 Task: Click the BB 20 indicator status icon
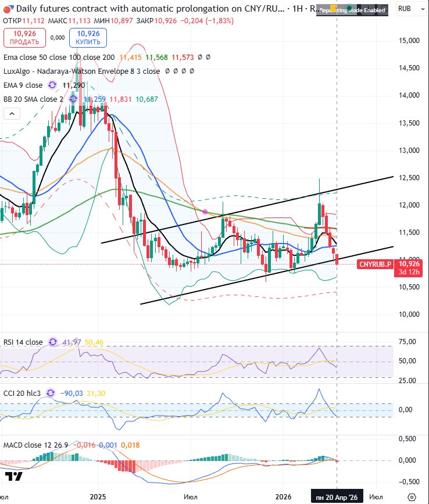74,99
